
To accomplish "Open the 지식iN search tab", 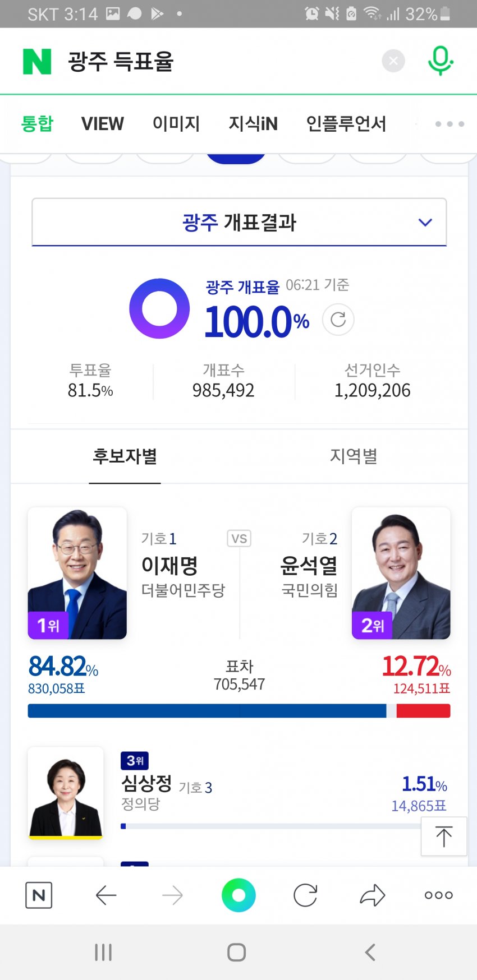I will tap(253, 123).
